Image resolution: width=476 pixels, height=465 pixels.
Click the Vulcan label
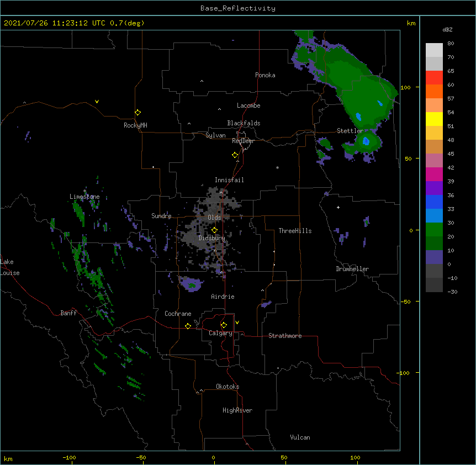(300, 437)
